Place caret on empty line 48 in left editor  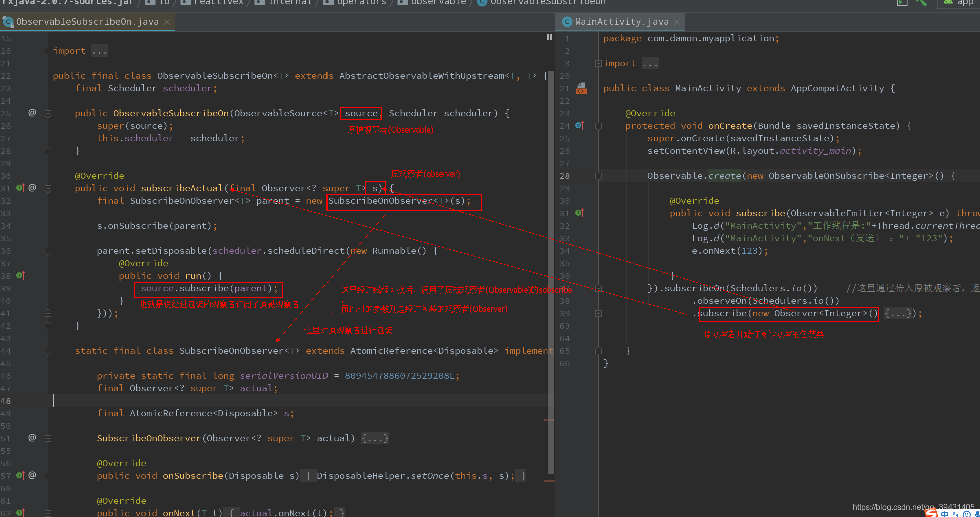[x=300, y=401]
